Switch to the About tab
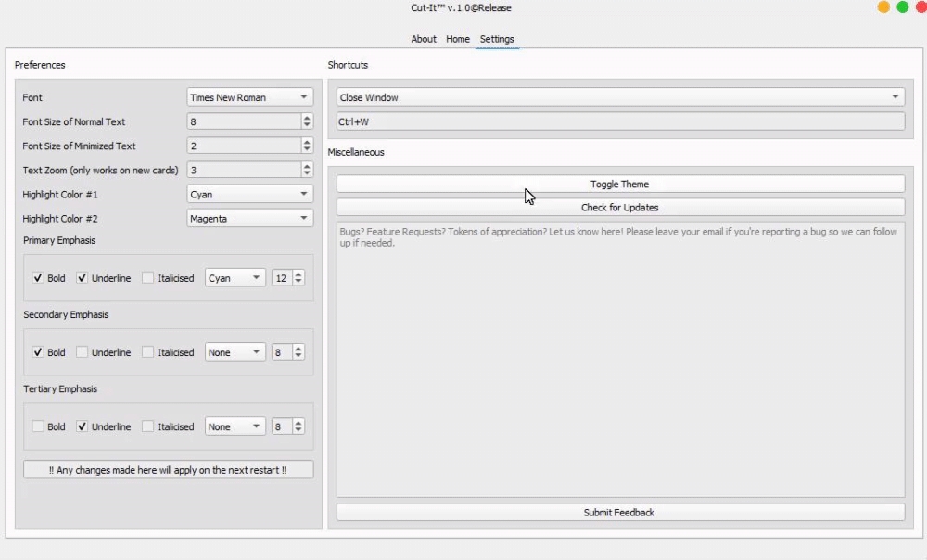The image size is (927, 560). click(424, 39)
